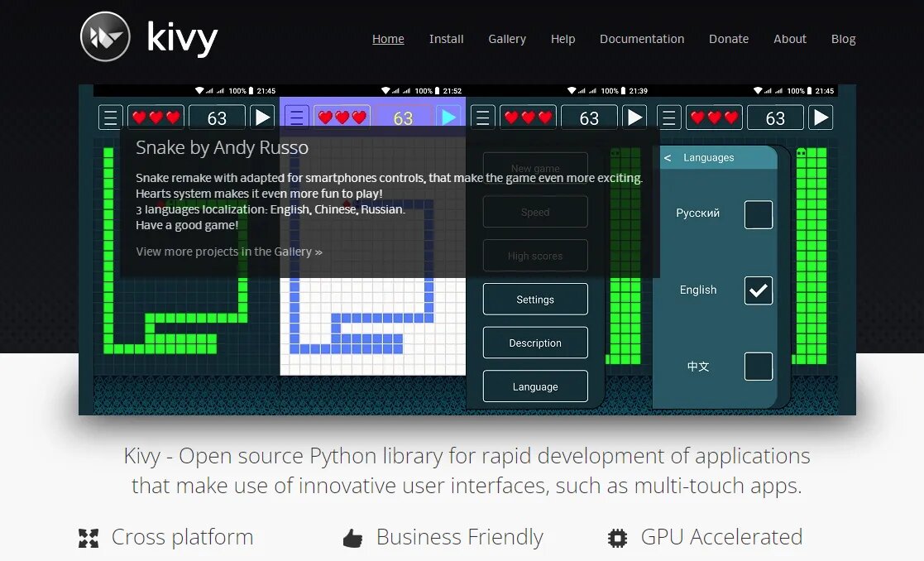The width and height of the screenshot is (924, 561).
Task: Click the hamburger menu icon in purple-themed screen
Action: [x=296, y=117]
